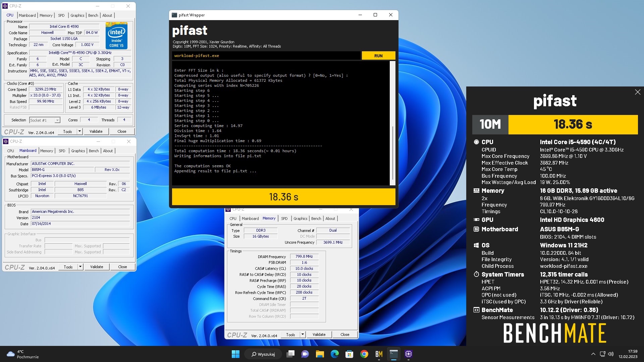Switch to CPU tab in Memory window
This screenshot has width=644, height=362.
tap(233, 219)
